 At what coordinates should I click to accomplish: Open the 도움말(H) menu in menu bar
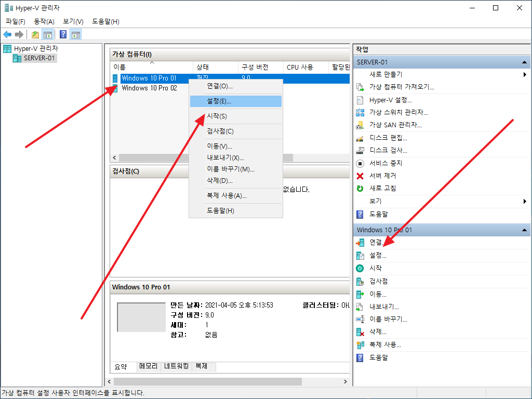pyautogui.click(x=106, y=22)
